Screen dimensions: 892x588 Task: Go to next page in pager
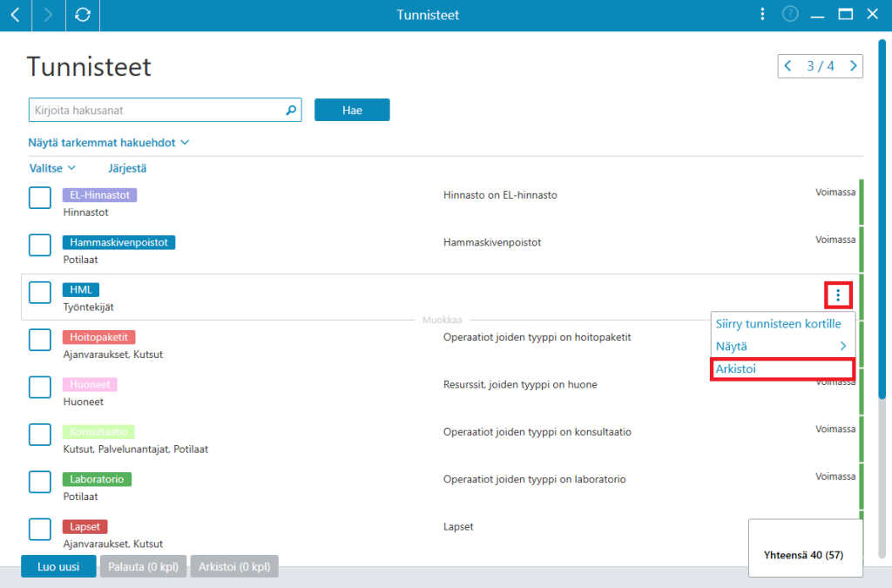click(853, 66)
